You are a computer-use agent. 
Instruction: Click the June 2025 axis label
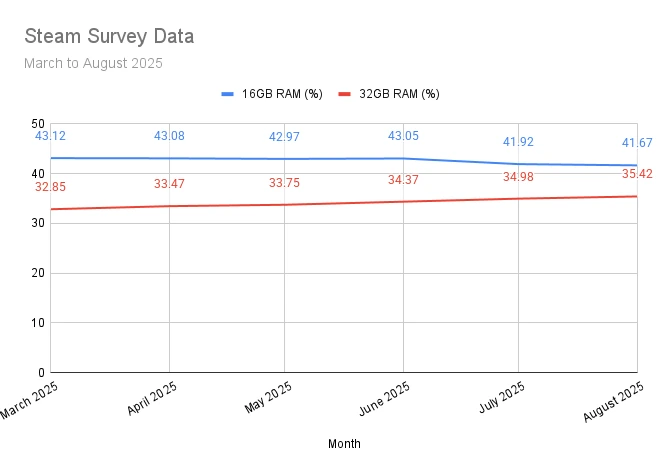[384, 399]
